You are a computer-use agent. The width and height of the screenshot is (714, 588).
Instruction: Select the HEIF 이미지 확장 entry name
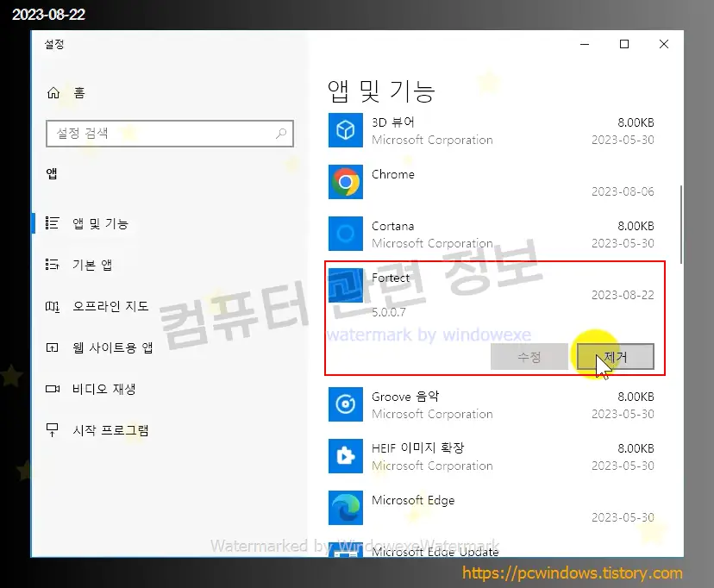click(x=417, y=447)
